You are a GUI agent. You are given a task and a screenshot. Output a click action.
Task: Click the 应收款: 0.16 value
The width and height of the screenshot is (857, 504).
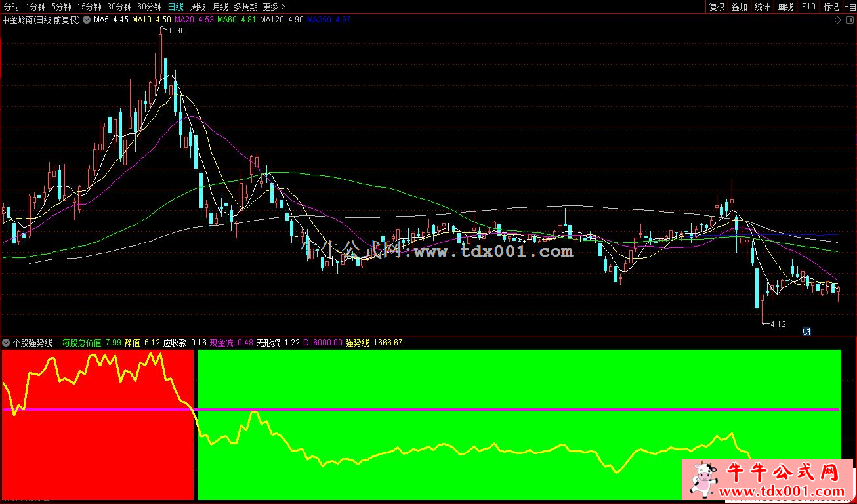(185, 343)
